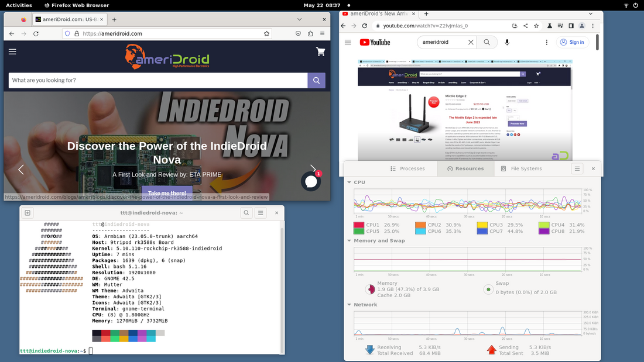The width and height of the screenshot is (644, 362).
Task: Click the ameriDroid search magnifier button
Action: [x=316, y=80]
